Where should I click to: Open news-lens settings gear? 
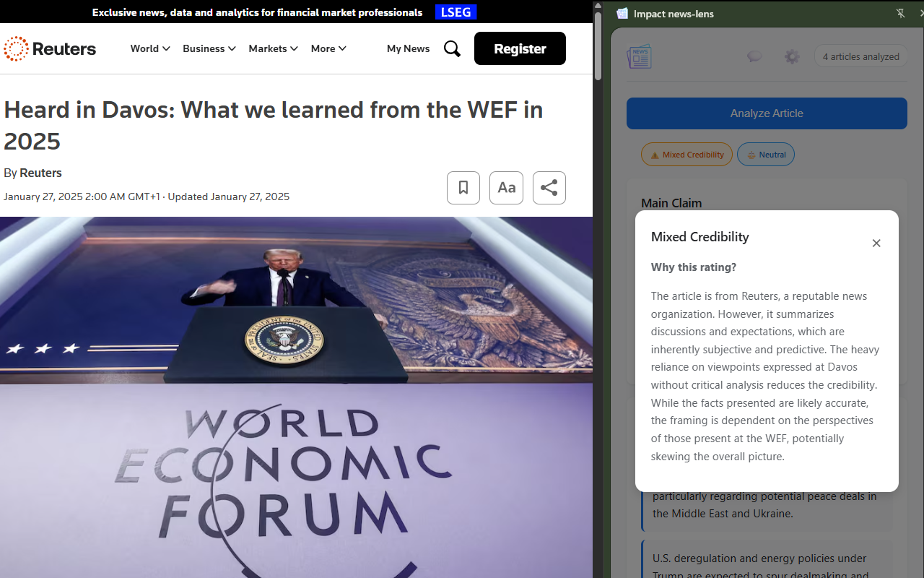click(x=792, y=56)
